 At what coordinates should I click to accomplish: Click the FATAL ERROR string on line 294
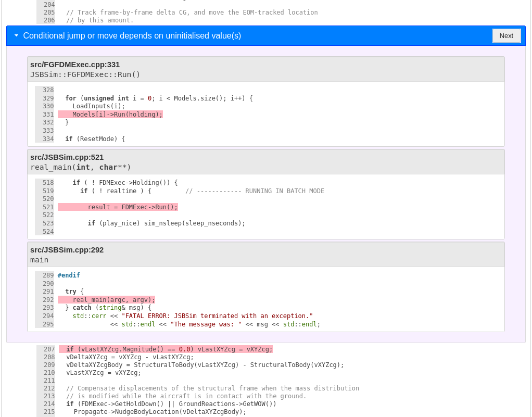pyautogui.click(x=217, y=316)
